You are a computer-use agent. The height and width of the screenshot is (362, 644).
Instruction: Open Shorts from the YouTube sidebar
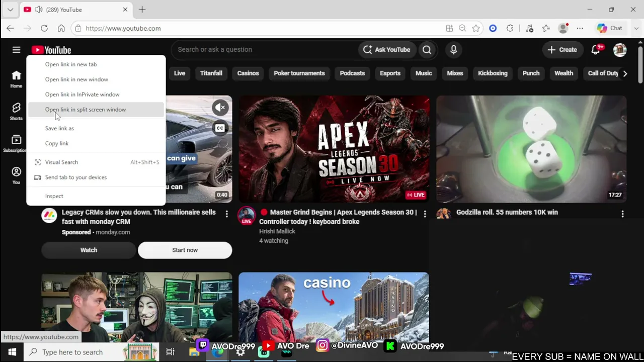tap(16, 111)
